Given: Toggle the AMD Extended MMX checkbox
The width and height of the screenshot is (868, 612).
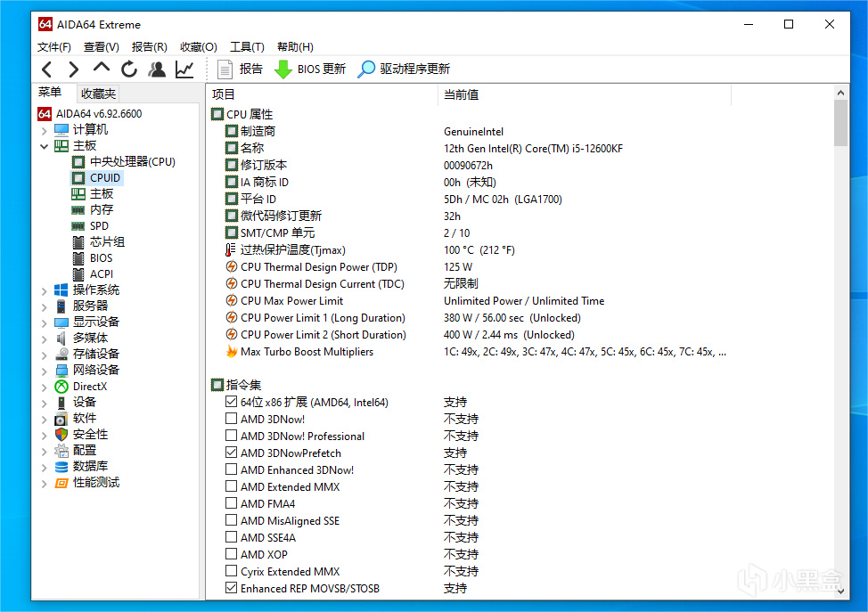Looking at the screenshot, I should pyautogui.click(x=232, y=486).
